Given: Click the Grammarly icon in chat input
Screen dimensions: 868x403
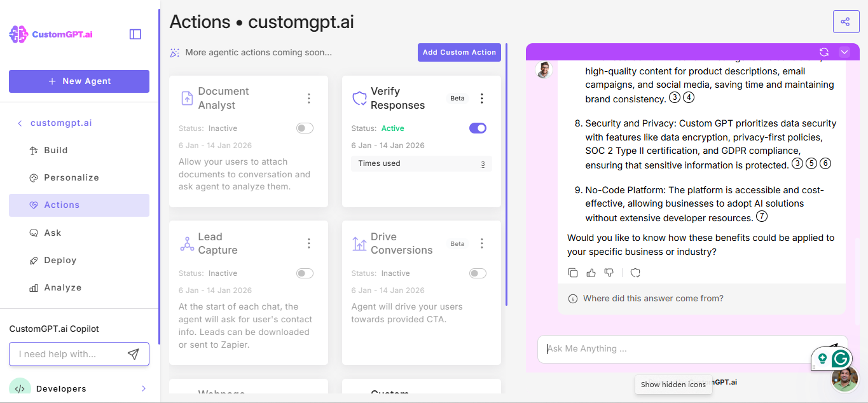Looking at the screenshot, I should pyautogui.click(x=841, y=359).
